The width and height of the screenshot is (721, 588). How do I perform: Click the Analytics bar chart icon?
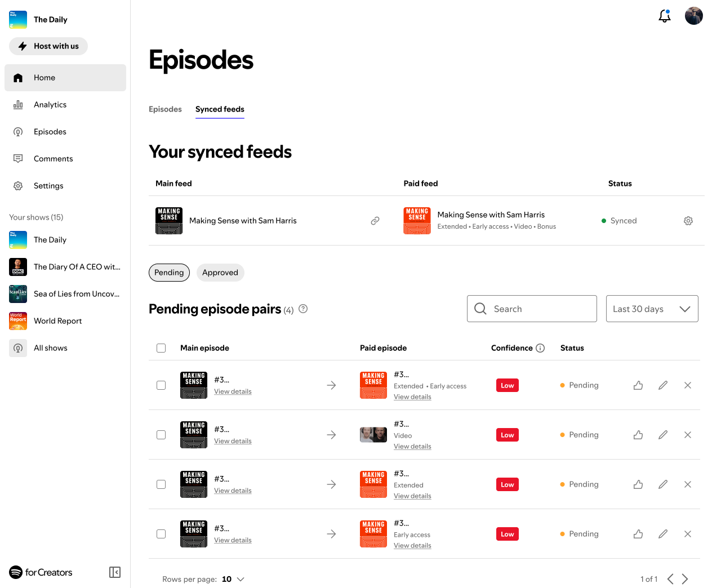18,105
